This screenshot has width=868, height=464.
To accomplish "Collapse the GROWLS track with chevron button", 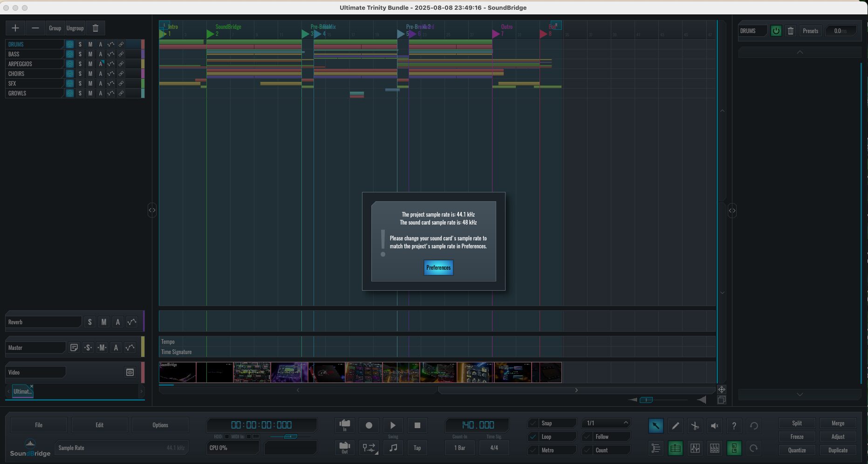I will [x=69, y=93].
